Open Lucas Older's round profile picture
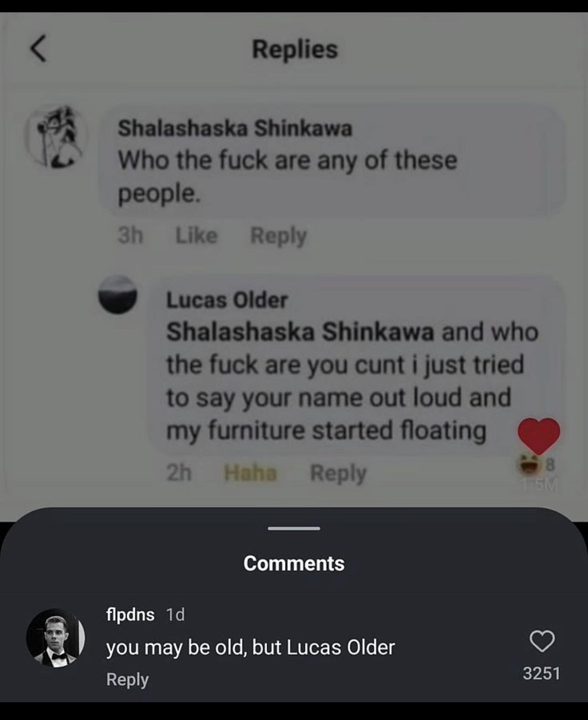The height and width of the screenshot is (720, 588). [x=118, y=295]
